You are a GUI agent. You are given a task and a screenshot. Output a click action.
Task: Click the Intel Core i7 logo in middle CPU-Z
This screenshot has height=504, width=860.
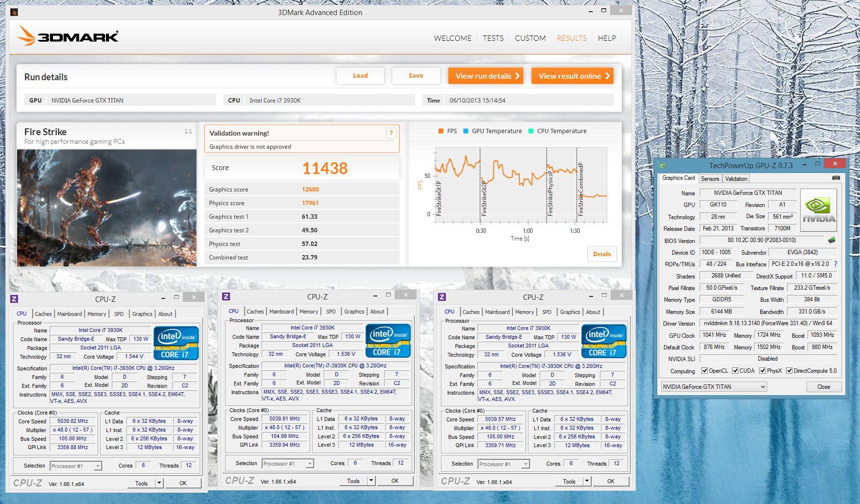(388, 341)
